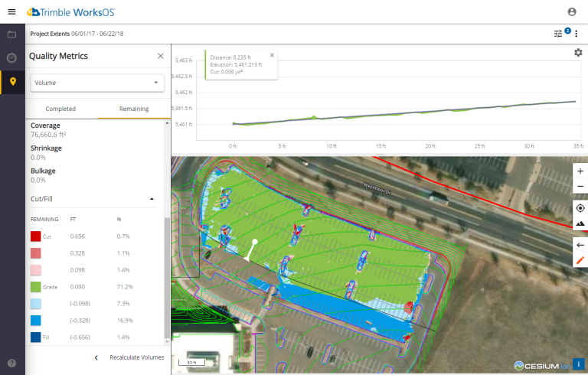Open the user account profile icon
The width and height of the screenshot is (588, 375).
(x=572, y=11)
